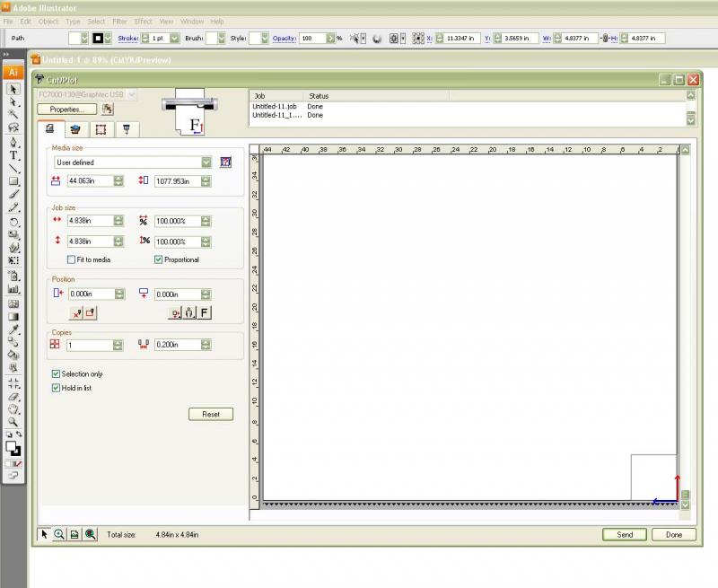Select the Pencil tool
Viewport: 718px width, 588px height.
pyautogui.click(x=13, y=207)
